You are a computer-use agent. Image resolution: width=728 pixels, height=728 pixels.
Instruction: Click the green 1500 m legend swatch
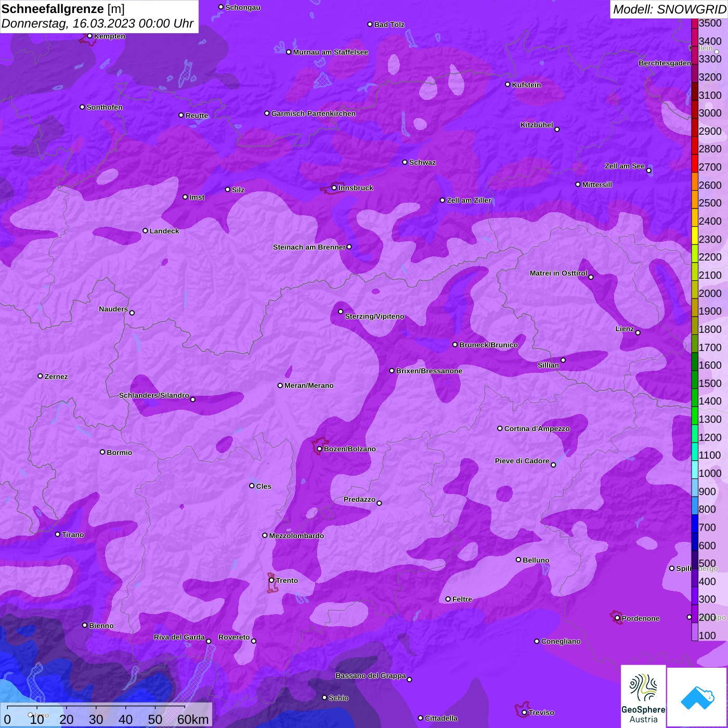(695, 379)
